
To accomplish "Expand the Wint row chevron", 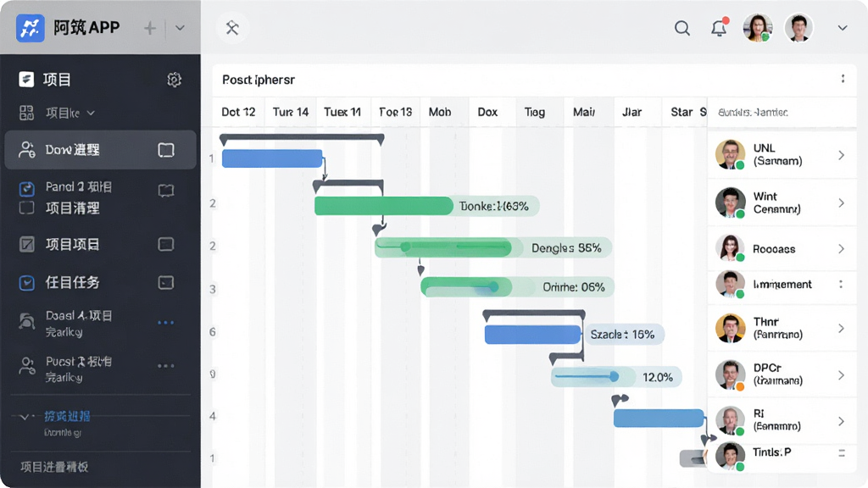I will point(841,203).
